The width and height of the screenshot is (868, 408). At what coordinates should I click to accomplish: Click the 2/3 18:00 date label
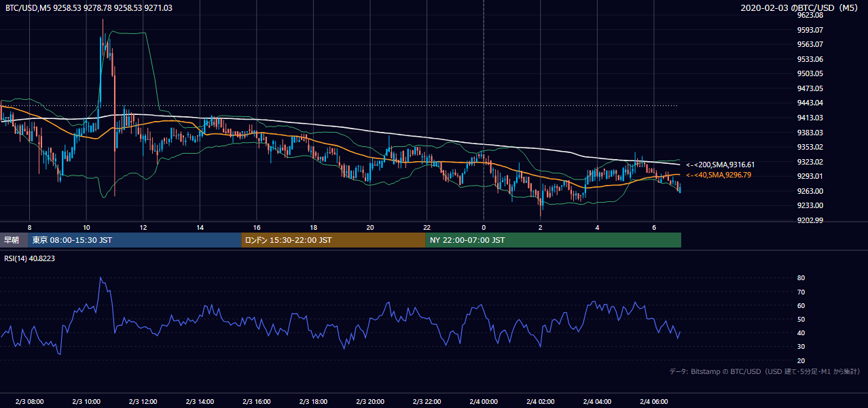(313, 402)
